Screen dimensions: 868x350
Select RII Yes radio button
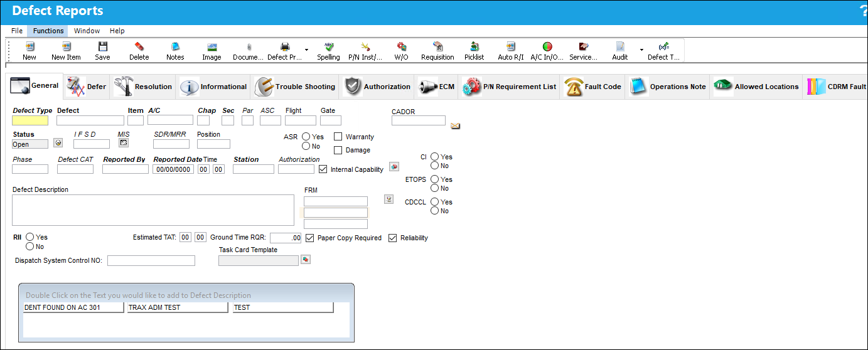(x=29, y=237)
